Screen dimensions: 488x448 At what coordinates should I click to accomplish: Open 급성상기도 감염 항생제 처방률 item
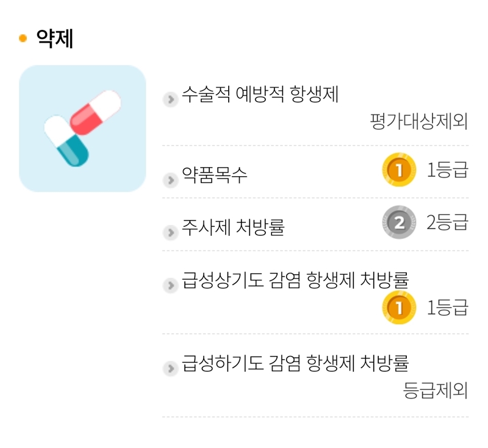(x=295, y=280)
